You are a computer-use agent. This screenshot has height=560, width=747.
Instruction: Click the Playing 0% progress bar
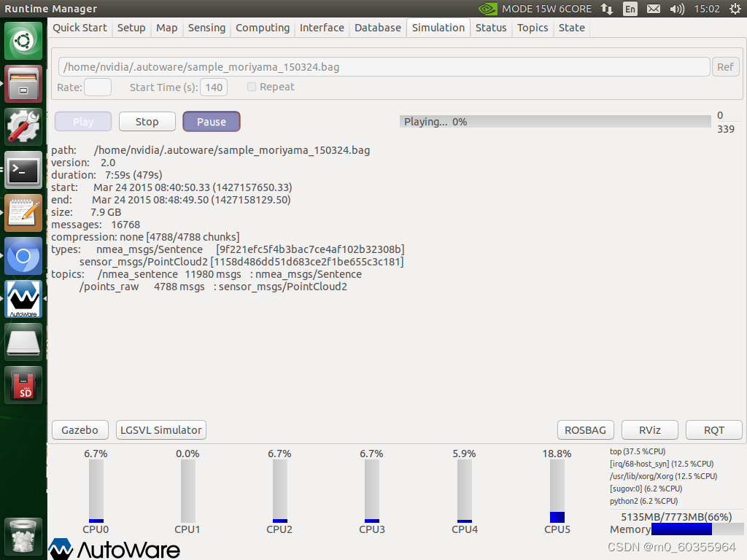point(555,122)
